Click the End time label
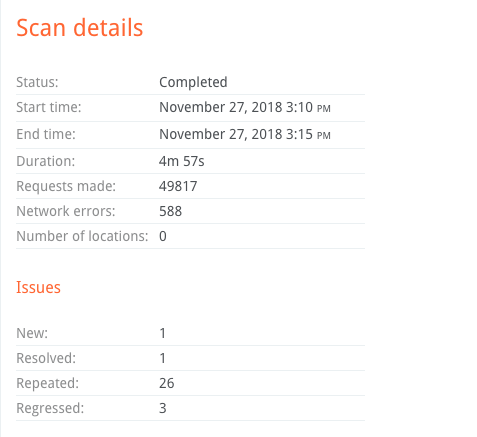Image resolution: width=477 pixels, height=437 pixels. click(46, 134)
